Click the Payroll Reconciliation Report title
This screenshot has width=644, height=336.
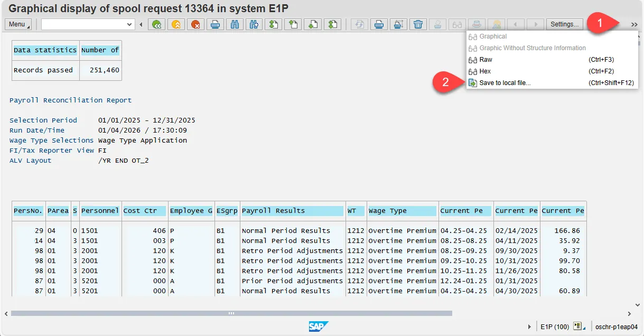[71, 100]
